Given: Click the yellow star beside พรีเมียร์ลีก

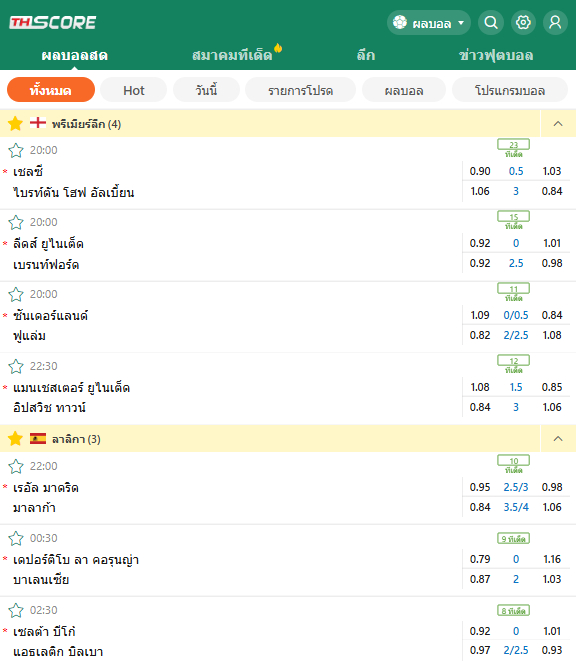Looking at the screenshot, I should coord(15,124).
